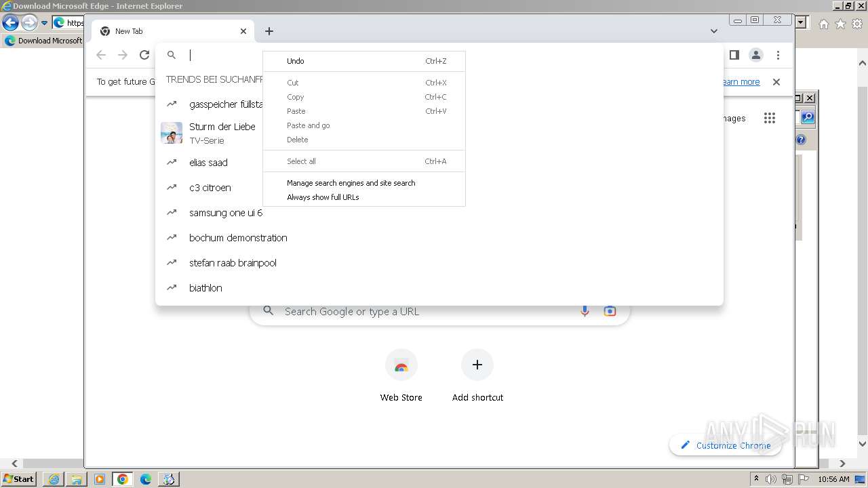The width and height of the screenshot is (868, 488).
Task: Click the IE vertical scrollbar down arrow
Action: pyautogui.click(x=863, y=444)
